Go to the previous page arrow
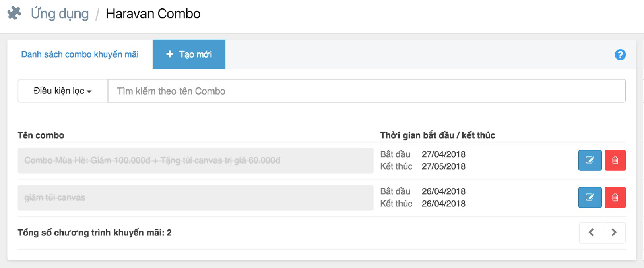Viewport: 644px width, 268px height. 591,233
